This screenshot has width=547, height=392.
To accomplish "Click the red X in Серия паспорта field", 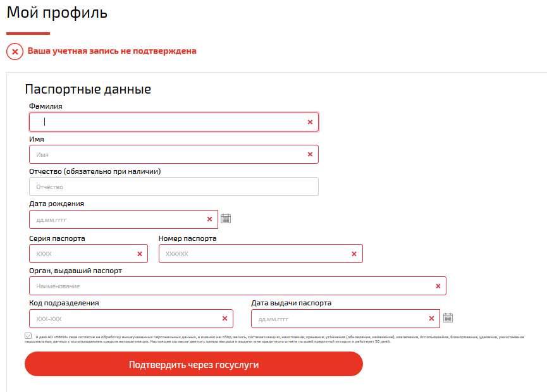I will click(140, 254).
